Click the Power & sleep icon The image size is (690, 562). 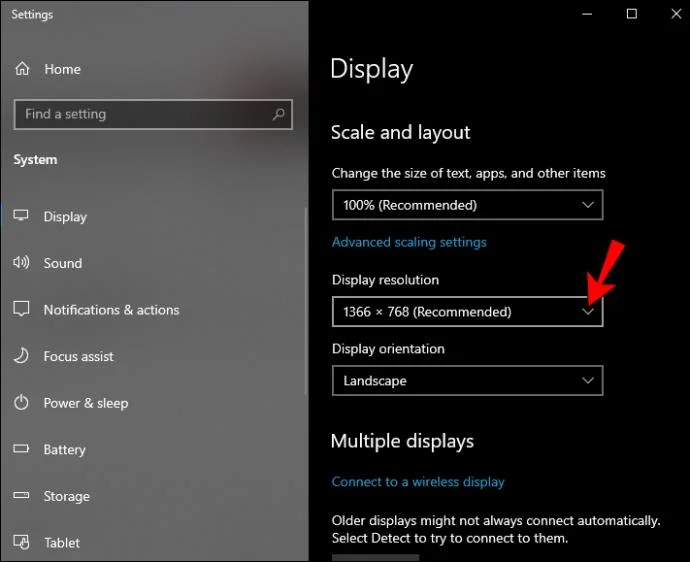(21, 402)
